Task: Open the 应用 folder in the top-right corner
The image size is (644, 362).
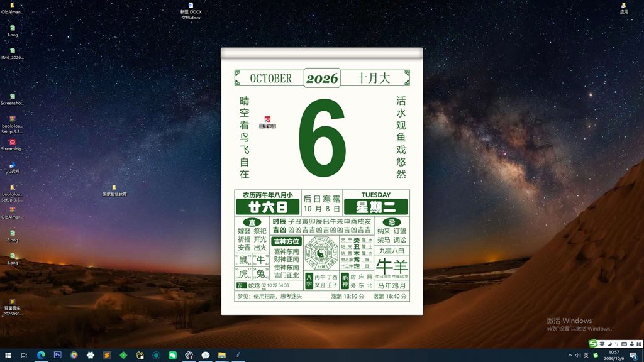Action: pyautogui.click(x=624, y=8)
